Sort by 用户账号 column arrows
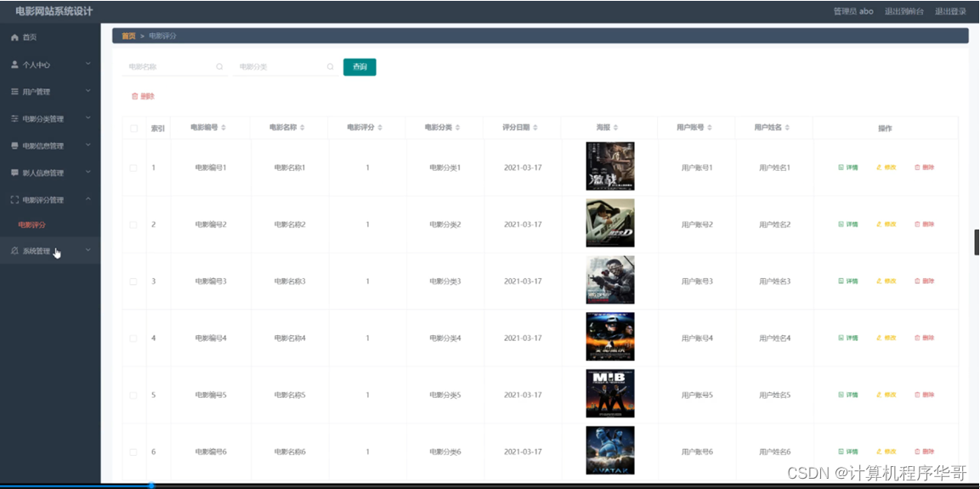The image size is (980, 489). click(710, 128)
